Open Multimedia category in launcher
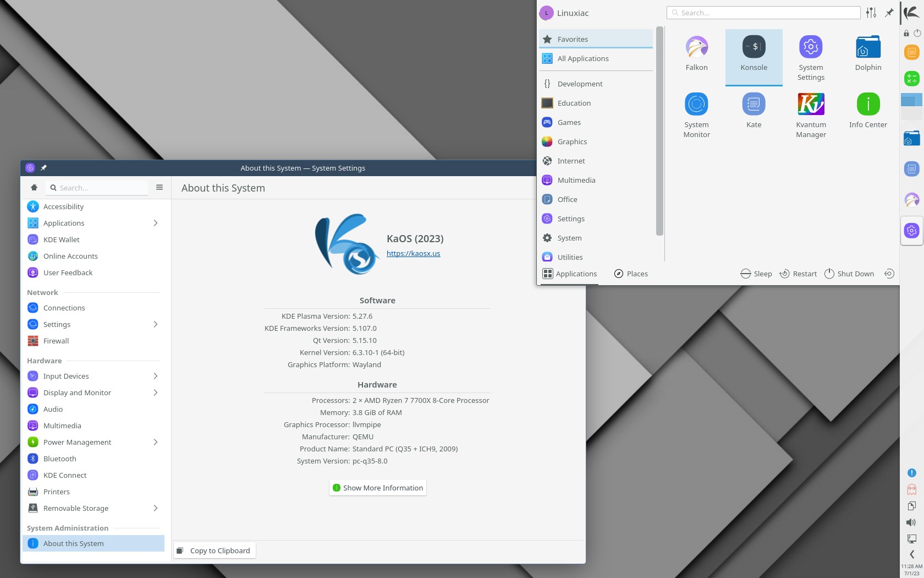924x578 pixels. point(596,180)
